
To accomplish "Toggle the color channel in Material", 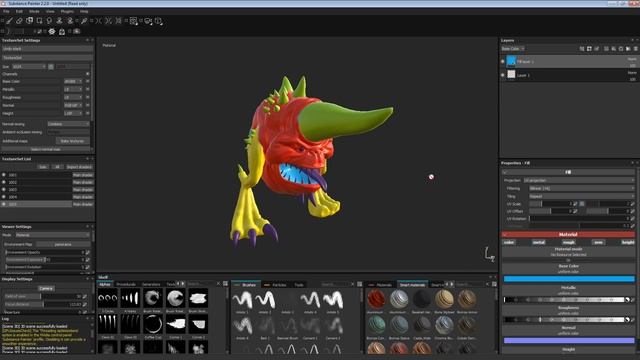I will pos(509,242).
